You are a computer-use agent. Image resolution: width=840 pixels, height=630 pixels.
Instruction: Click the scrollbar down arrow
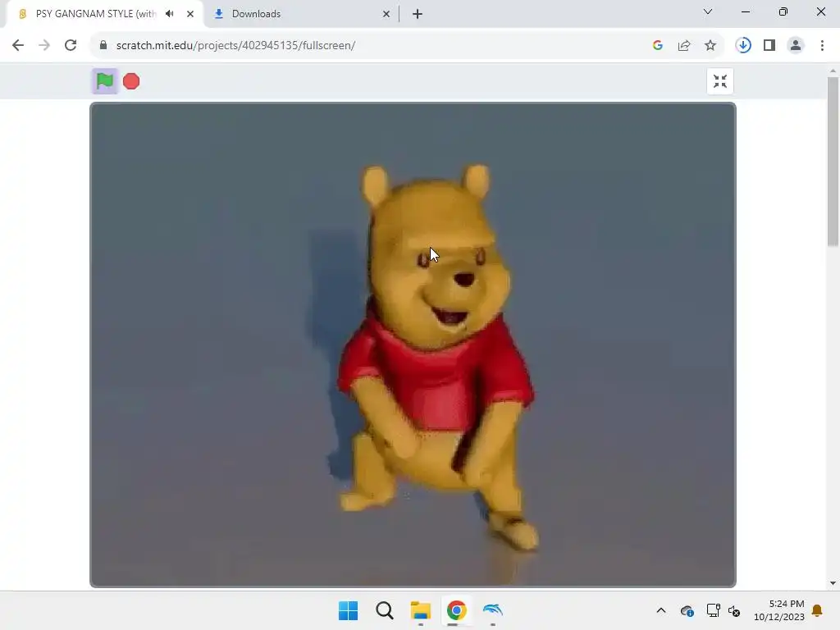pos(833,583)
